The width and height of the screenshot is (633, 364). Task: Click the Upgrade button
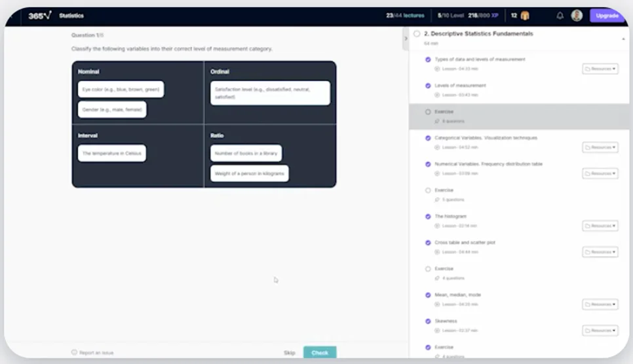607,16
